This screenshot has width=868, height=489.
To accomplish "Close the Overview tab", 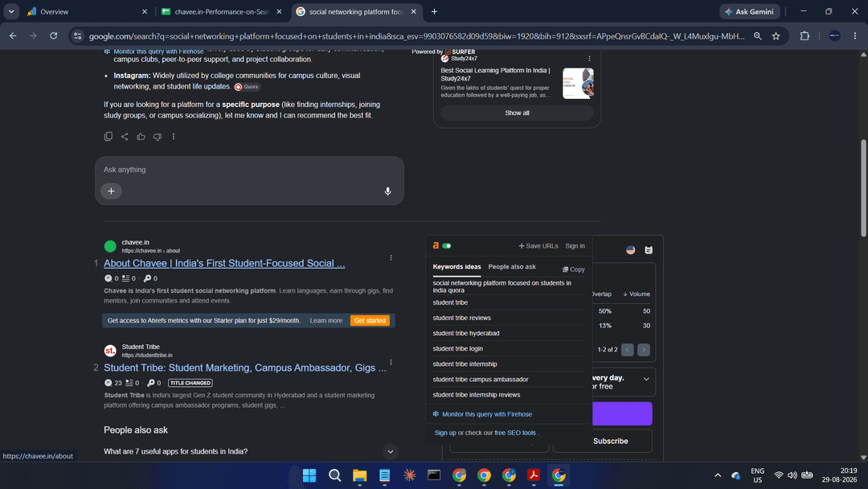I will [x=145, y=11].
